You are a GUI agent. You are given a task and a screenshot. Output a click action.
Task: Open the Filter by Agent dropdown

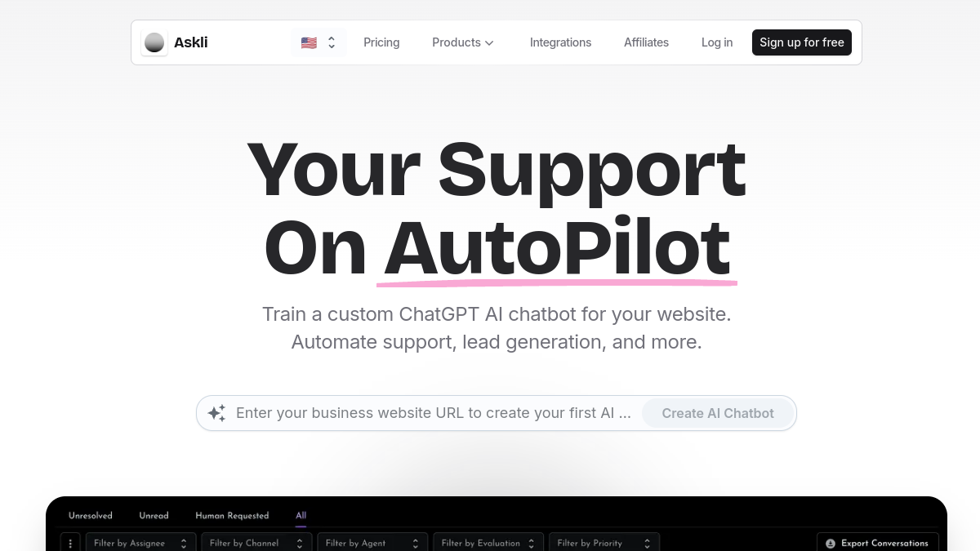tap(372, 543)
